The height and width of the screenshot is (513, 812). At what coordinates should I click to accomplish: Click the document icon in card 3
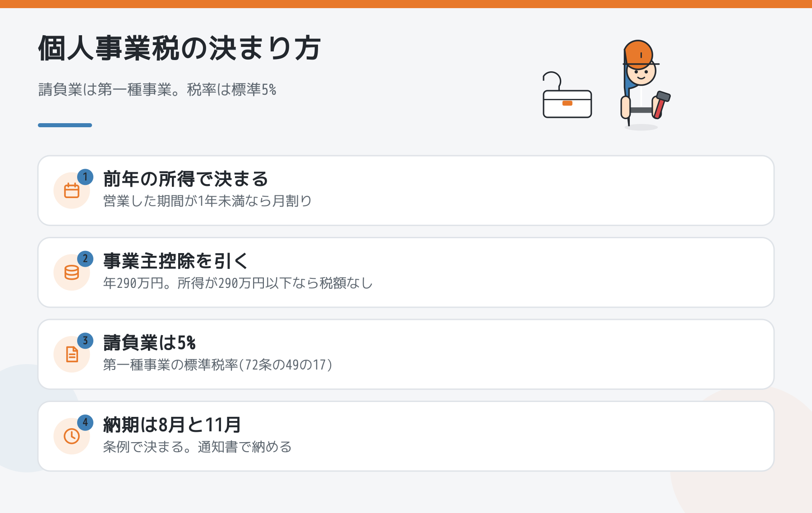(x=72, y=354)
